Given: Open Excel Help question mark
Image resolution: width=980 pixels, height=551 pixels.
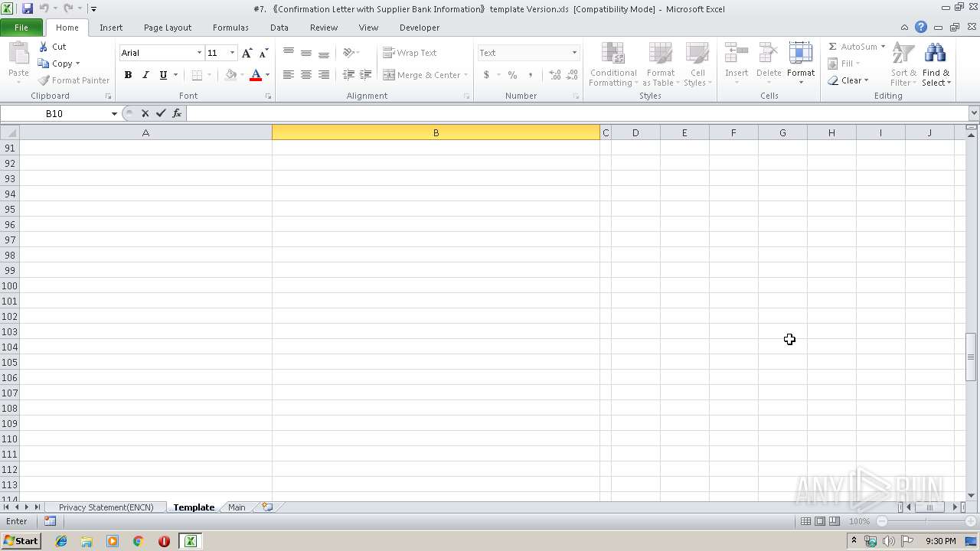Looking at the screenshot, I should (921, 27).
